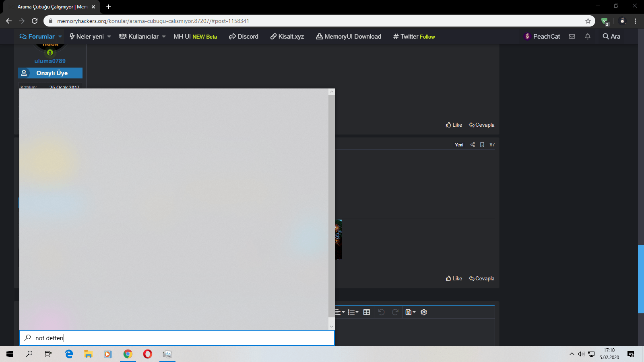
Task: Open MemoryUI Download link
Action: click(x=349, y=36)
